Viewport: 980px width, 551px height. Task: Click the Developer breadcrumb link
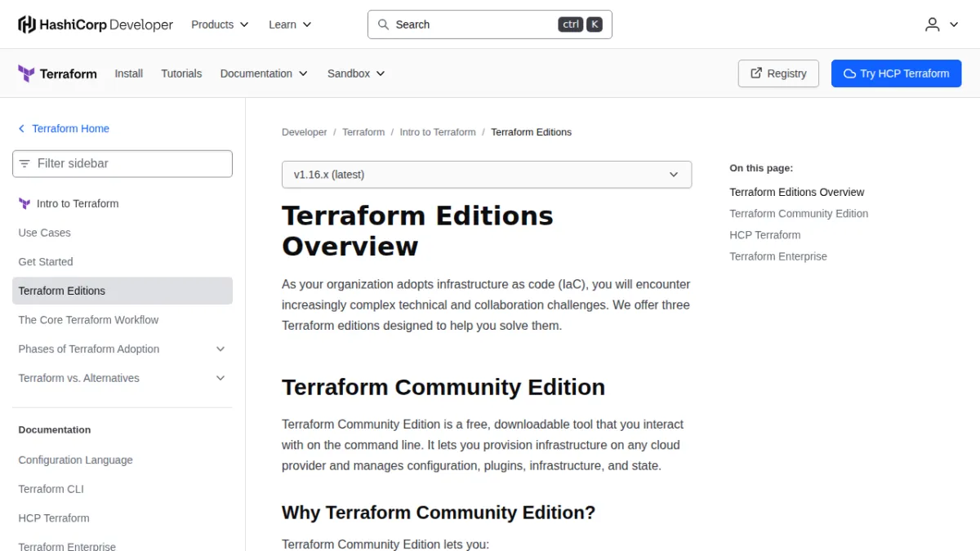tap(305, 132)
